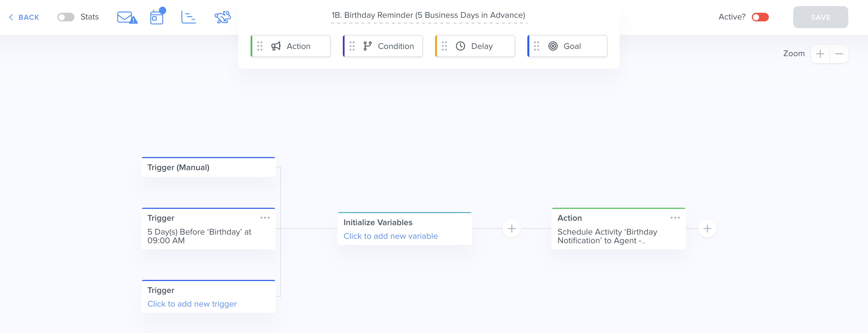This screenshot has width=868, height=333.
Task: Click to add new trigger
Action: tap(192, 304)
